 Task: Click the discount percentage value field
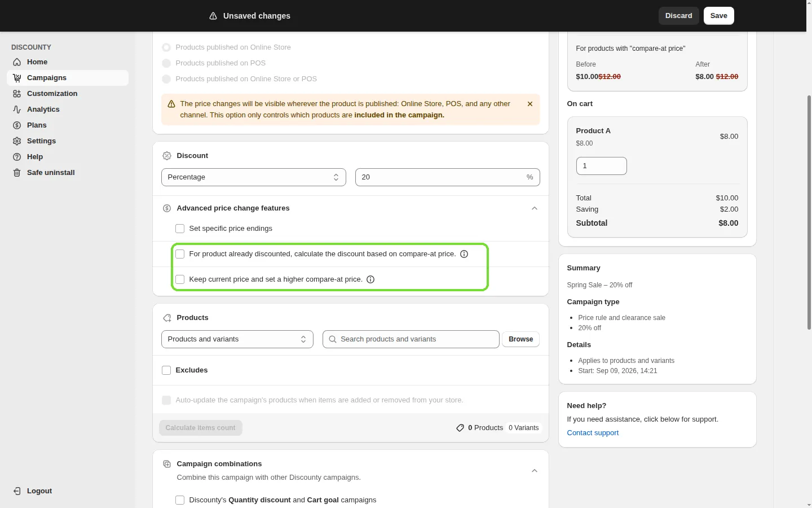pos(448,177)
